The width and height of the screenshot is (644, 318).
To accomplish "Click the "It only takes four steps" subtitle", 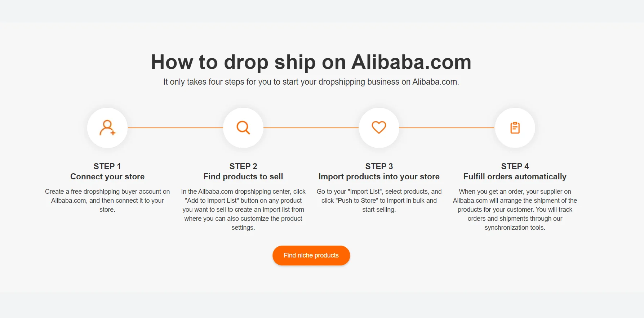I will pyautogui.click(x=311, y=82).
